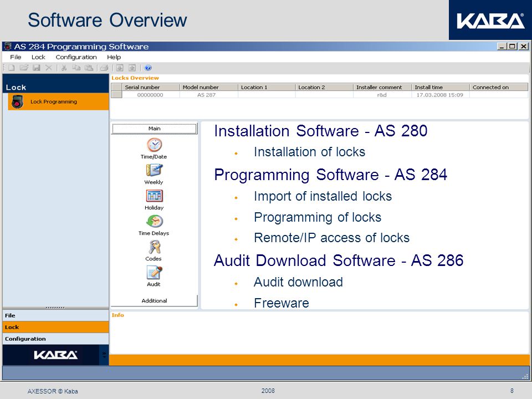
Task: Select Lock in the navigation pane
Action: tap(55, 327)
